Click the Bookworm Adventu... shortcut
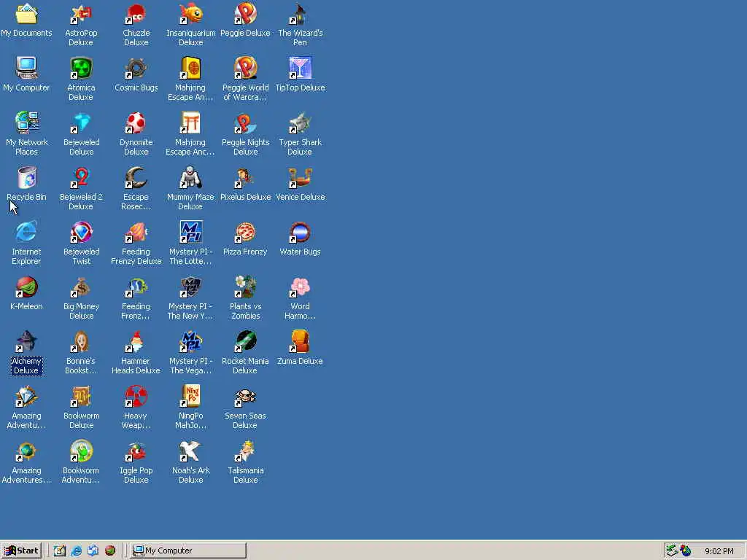 (x=82, y=451)
